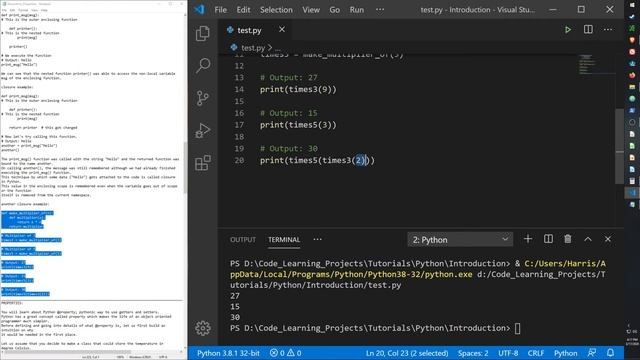Screen dimensions: 640x360
Task: Click line 'print(times3(9))'
Action: 298,89
